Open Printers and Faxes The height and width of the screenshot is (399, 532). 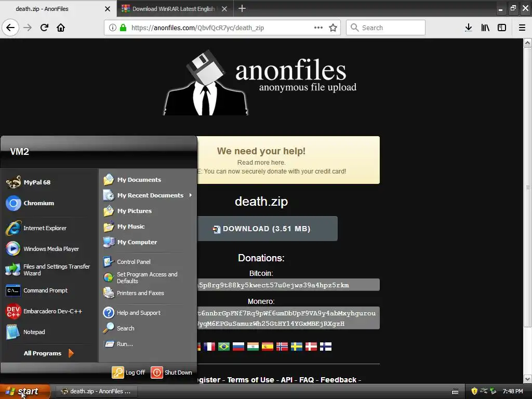click(x=148, y=293)
